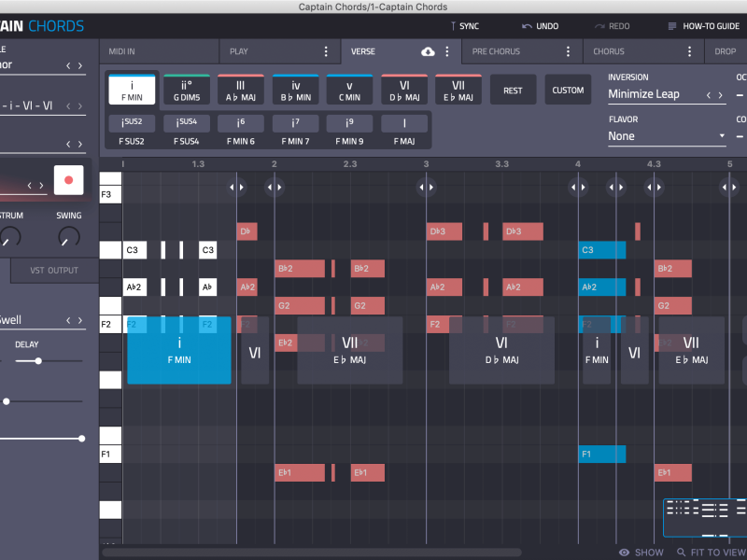Screen dimensions: 747x560
Task: Open the Verse tab three-dot menu
Action: coord(447,51)
